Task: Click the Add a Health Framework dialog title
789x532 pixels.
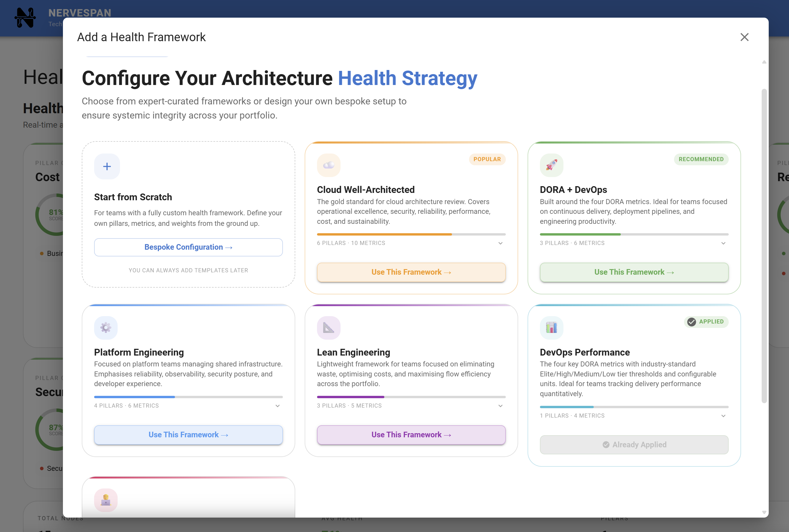Action: [x=141, y=37]
